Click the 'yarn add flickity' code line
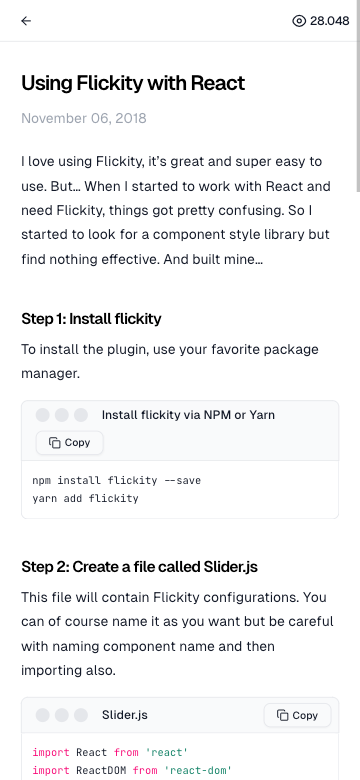 (85, 498)
